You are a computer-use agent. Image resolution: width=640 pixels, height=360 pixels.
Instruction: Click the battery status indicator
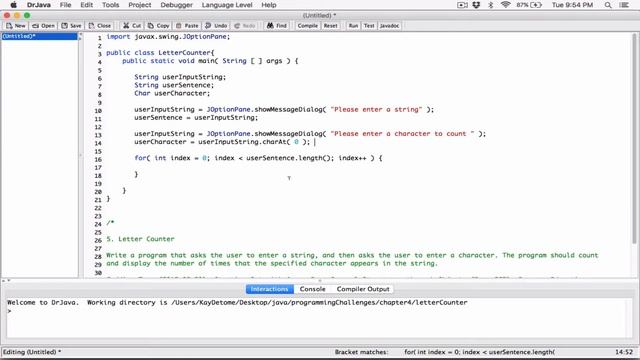(529, 5)
